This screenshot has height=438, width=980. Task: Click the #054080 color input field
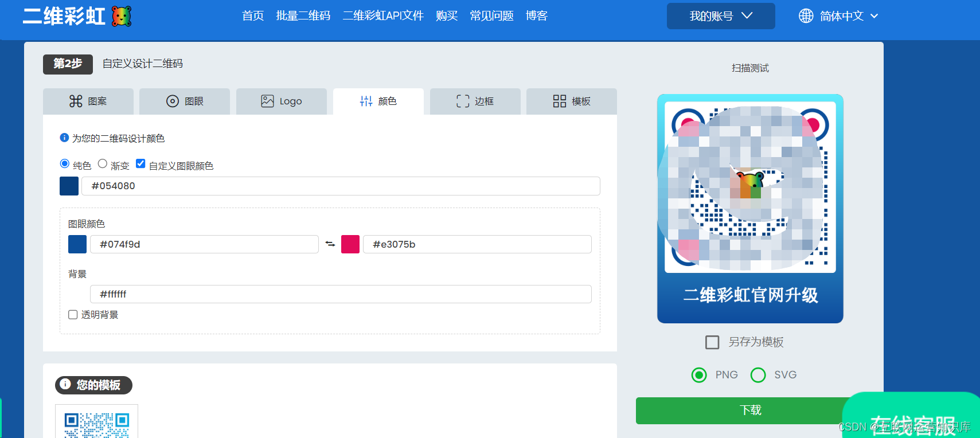click(341, 186)
